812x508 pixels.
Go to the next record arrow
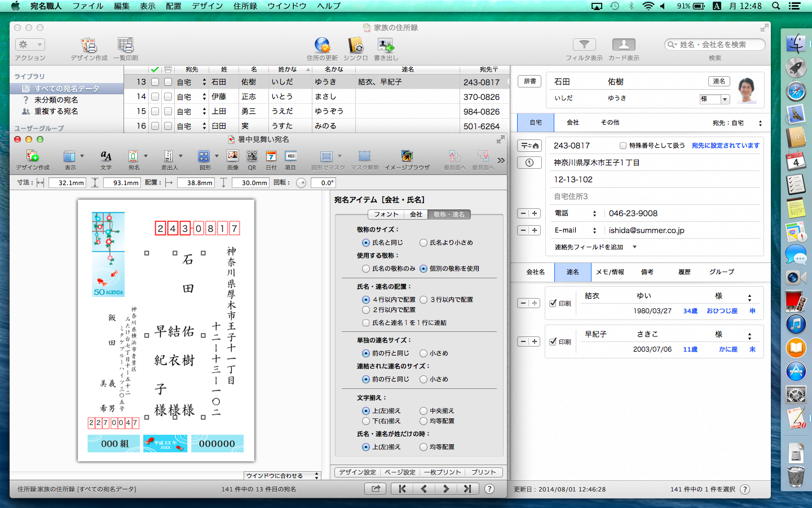click(x=445, y=489)
